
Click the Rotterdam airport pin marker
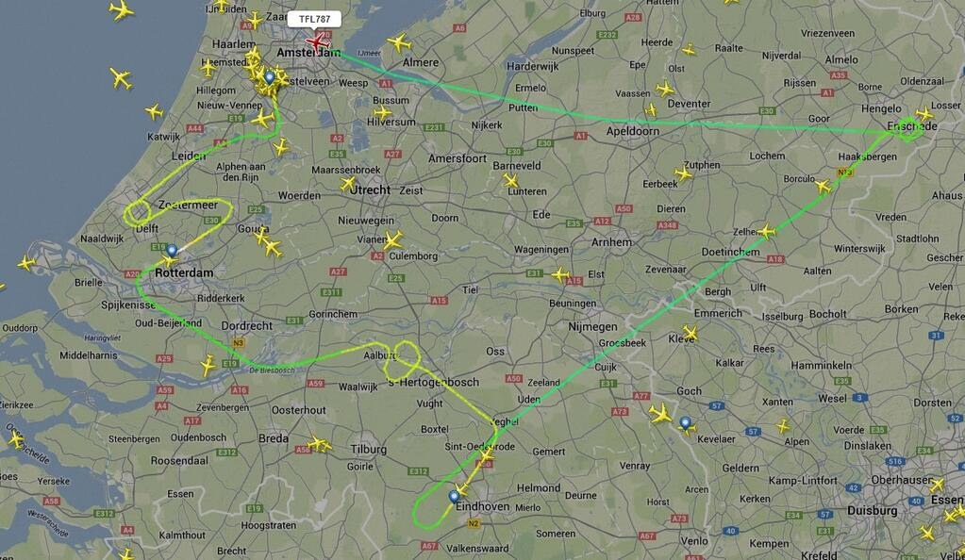[x=173, y=251]
